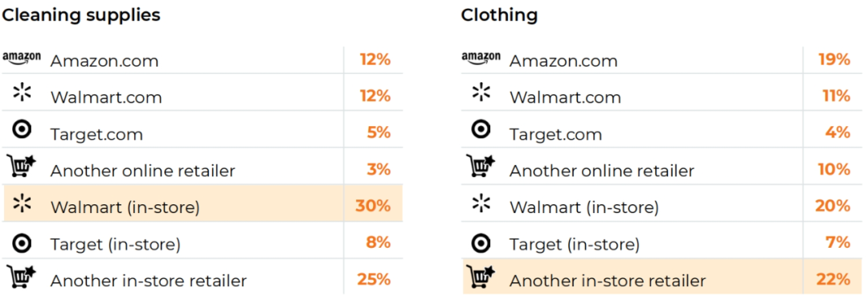Viewport: 868px width, 300px height.
Task: Click the cart icon for Another online retailer in Clothing
Action: (481, 165)
